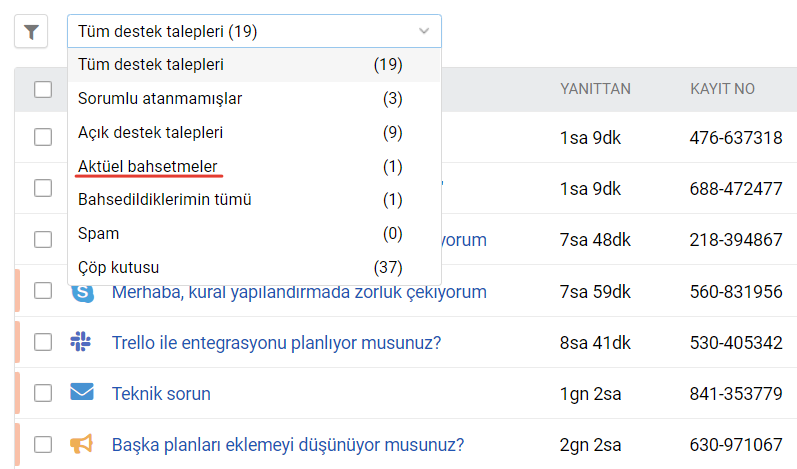The height and width of the screenshot is (469, 797).
Task: Open ticket Trello ile entegrasyonu planlıyor musunuz
Action: tap(276, 342)
